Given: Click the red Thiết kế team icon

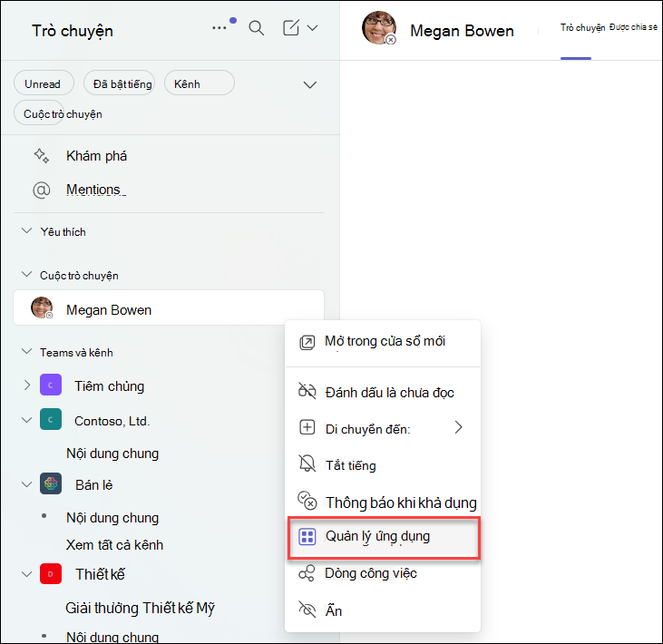Looking at the screenshot, I should 51,574.
